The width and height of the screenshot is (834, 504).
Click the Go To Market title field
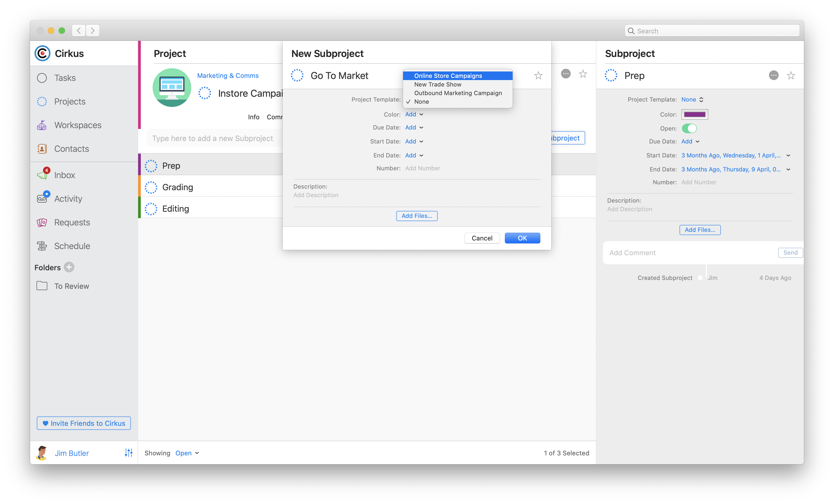pyautogui.click(x=340, y=75)
